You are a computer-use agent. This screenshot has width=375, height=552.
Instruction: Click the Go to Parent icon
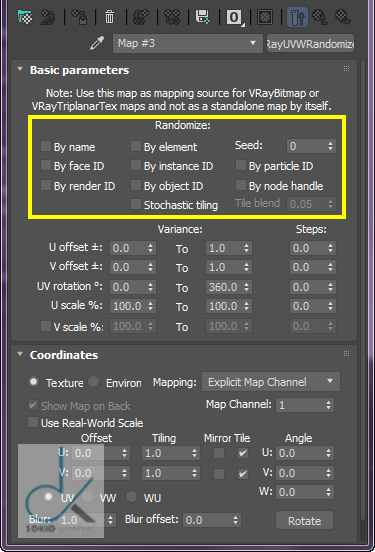tap(320, 17)
